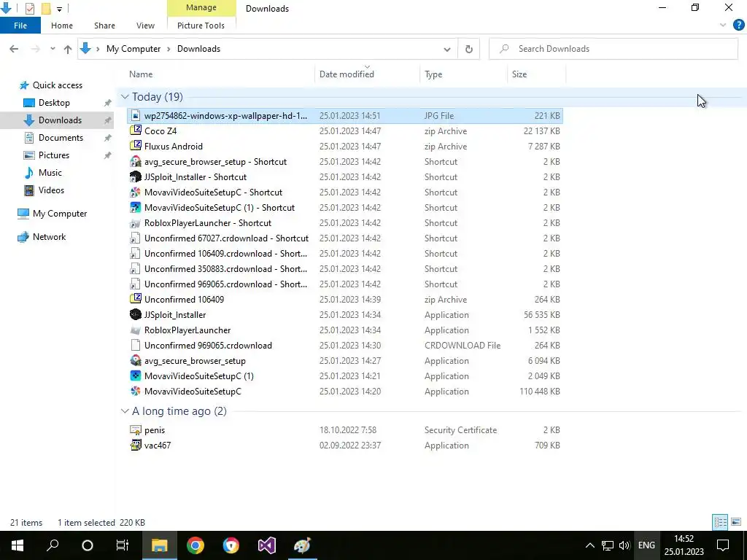Select Unconfirmed 969065.crdownload file name
The image size is (747, 560).
point(208,345)
